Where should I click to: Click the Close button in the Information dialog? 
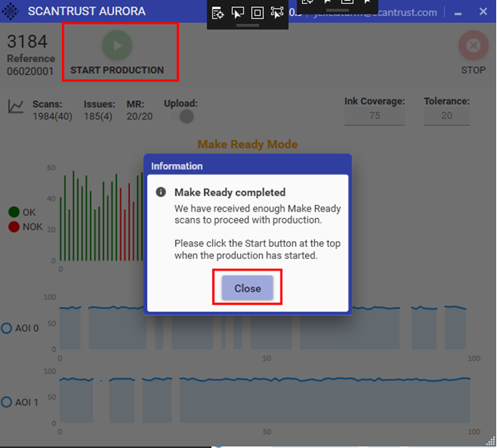(x=247, y=288)
